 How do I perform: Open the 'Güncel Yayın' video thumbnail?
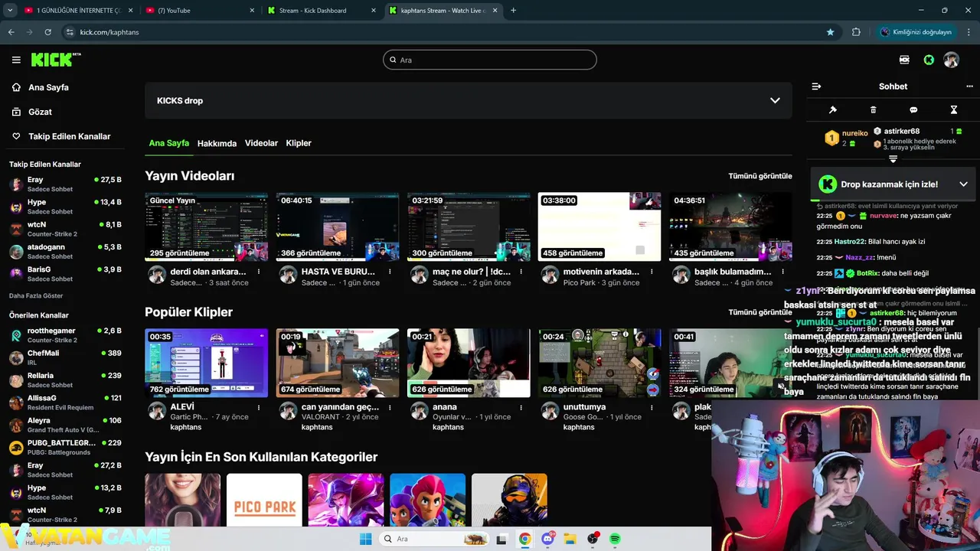pos(207,227)
